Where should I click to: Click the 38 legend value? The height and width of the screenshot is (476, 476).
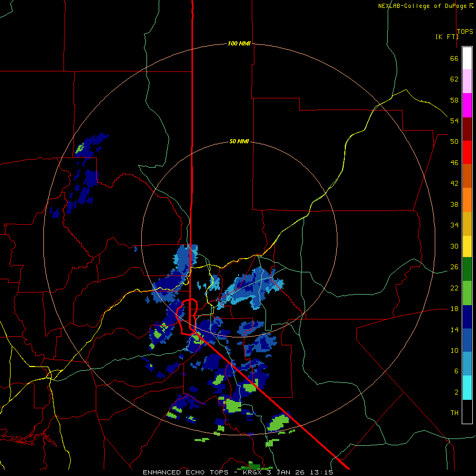(454, 204)
